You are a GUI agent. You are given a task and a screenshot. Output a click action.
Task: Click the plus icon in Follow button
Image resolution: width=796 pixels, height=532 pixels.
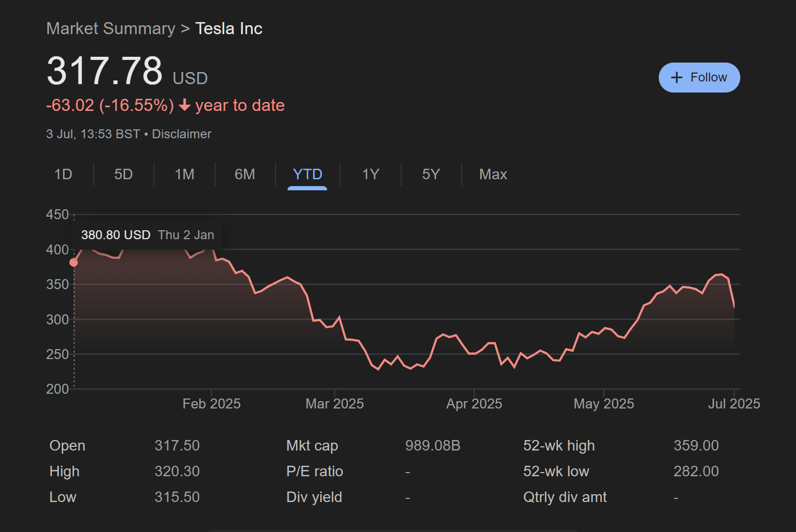[x=677, y=77]
